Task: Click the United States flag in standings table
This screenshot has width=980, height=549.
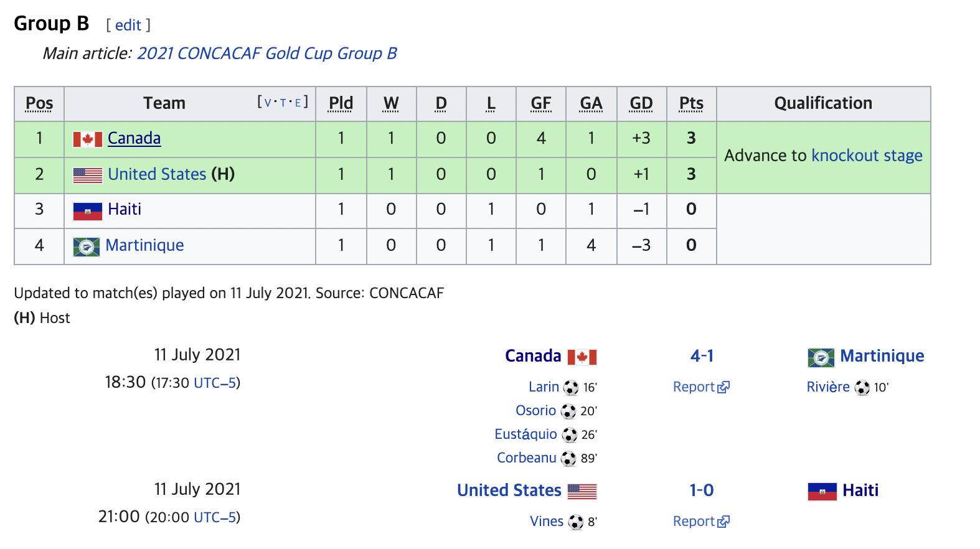Action: 87,176
